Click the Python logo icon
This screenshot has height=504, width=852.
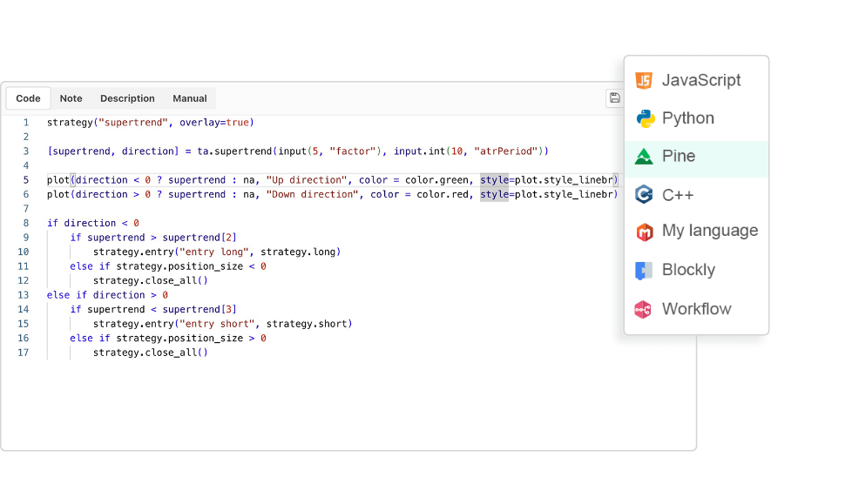(646, 118)
